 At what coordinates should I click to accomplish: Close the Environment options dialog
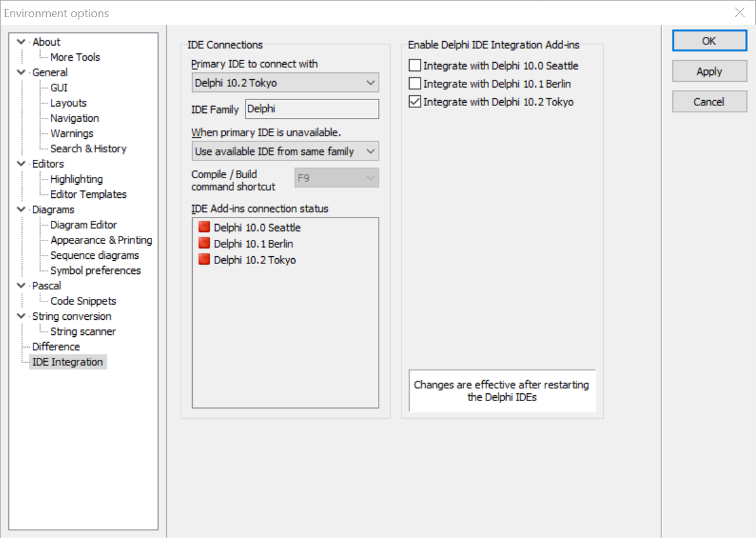(x=740, y=13)
